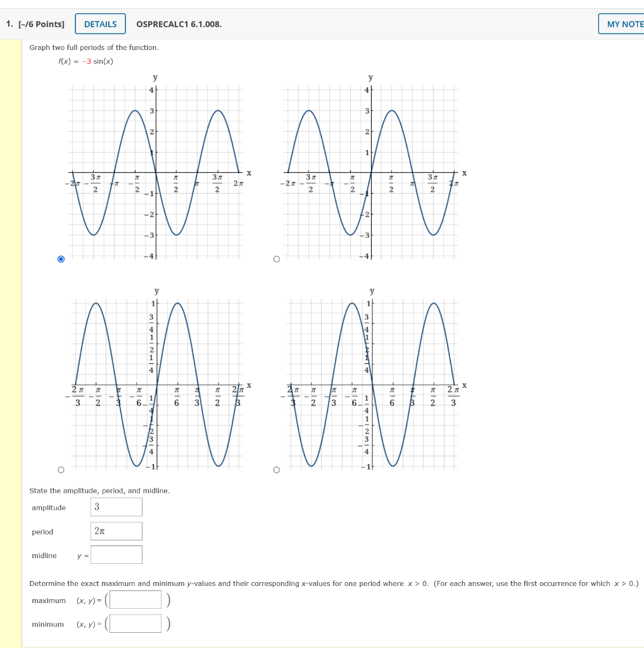Click the amplitude, period, midline instruction text
The image size is (644, 648).
98,490
